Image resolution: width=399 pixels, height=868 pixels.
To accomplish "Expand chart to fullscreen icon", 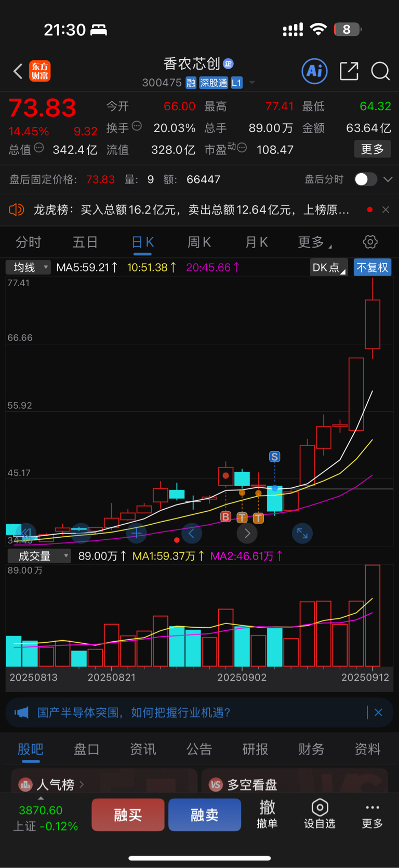I will click(302, 533).
